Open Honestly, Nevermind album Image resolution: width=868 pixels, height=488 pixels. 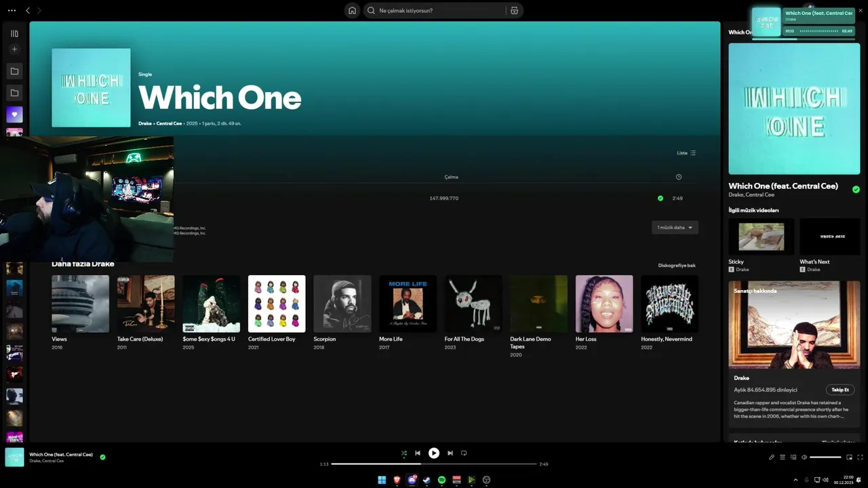tap(670, 304)
